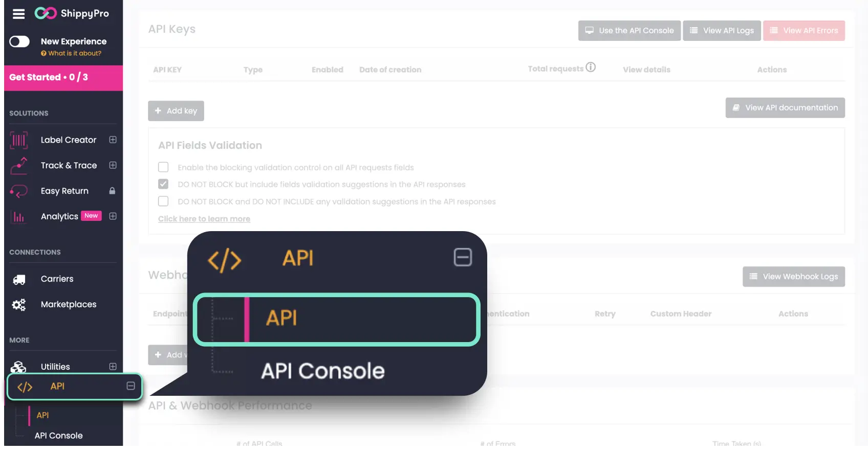Open Click here to learn more link
This screenshot has height=452, width=868.
(204, 219)
